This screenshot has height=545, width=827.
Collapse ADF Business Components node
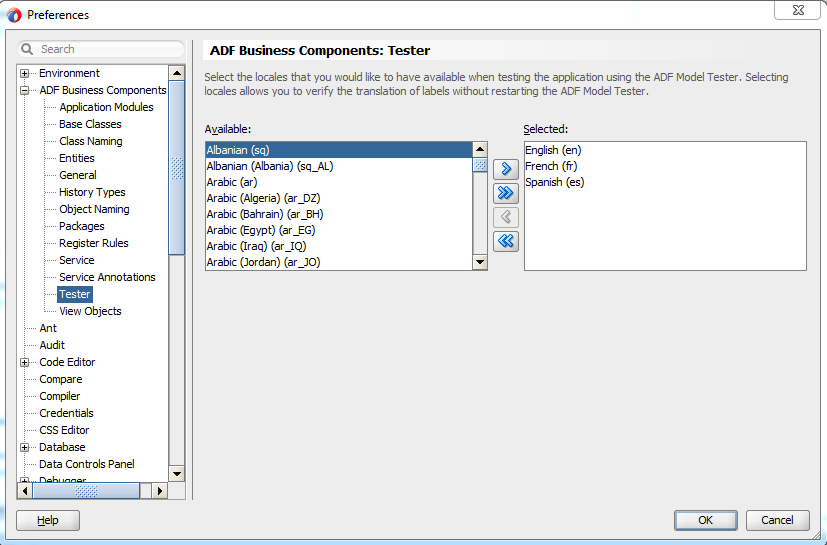24,90
